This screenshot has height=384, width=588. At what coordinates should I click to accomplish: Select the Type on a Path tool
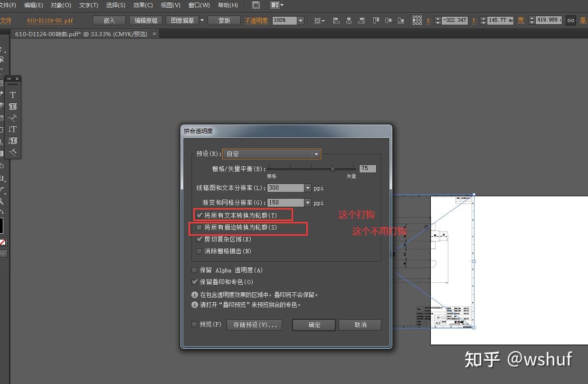click(x=13, y=118)
